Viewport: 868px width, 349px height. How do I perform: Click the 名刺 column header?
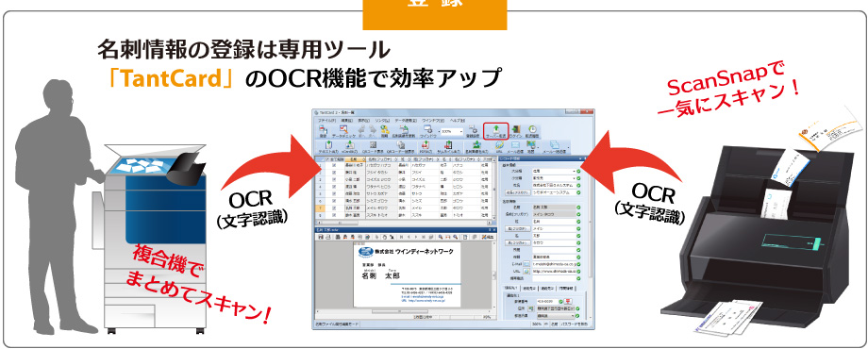[355, 159]
